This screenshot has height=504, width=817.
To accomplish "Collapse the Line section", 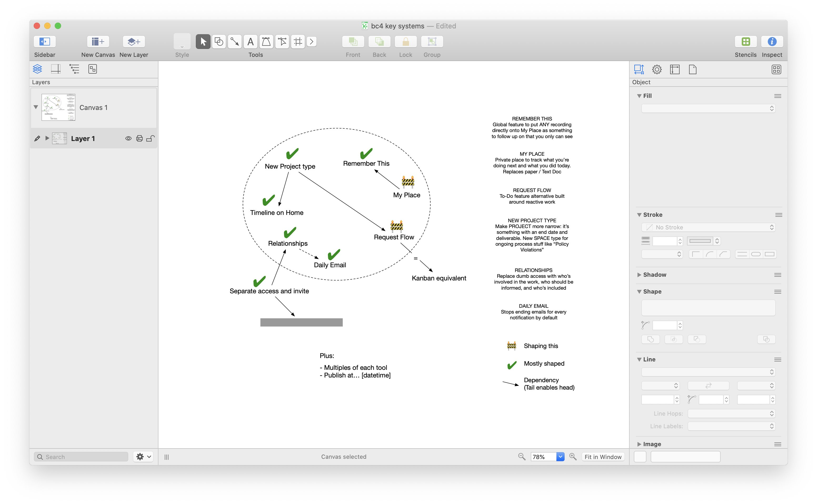I will point(639,360).
